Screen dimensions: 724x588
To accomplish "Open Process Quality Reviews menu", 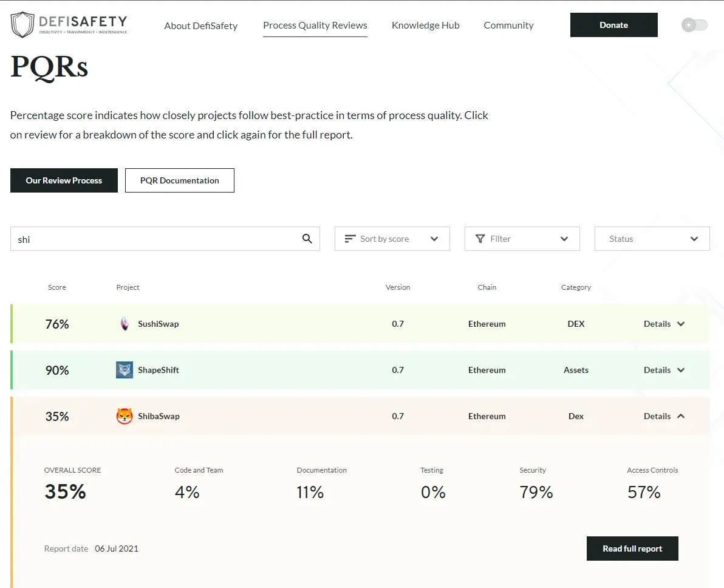I will point(315,26).
